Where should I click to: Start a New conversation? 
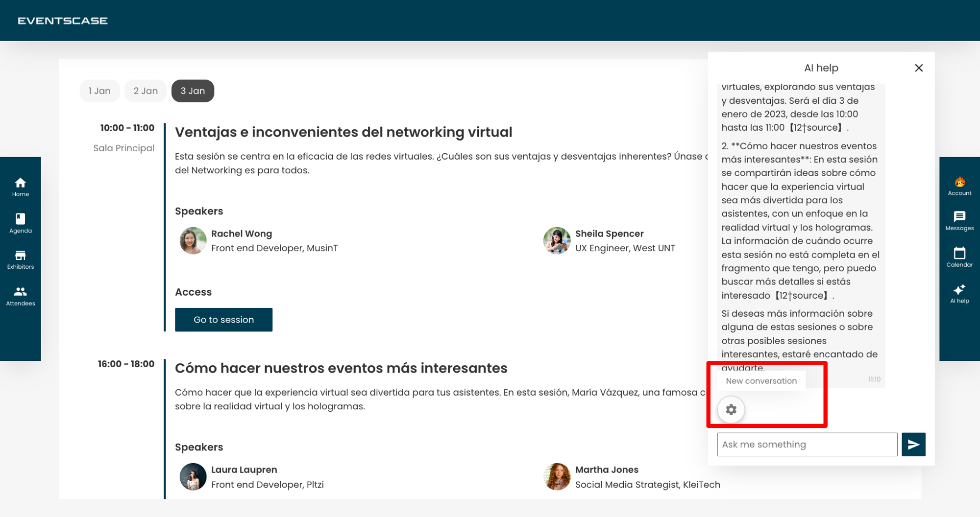761,381
